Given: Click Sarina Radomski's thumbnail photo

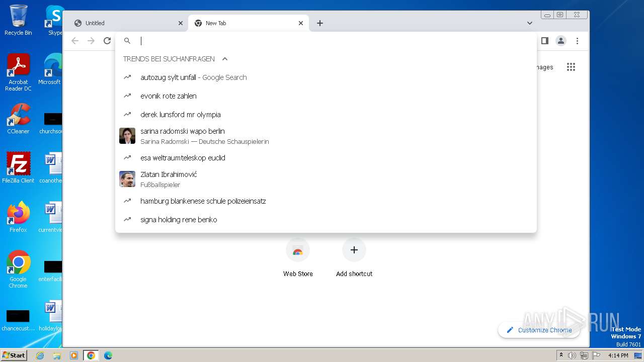Looking at the screenshot, I should tap(127, 136).
